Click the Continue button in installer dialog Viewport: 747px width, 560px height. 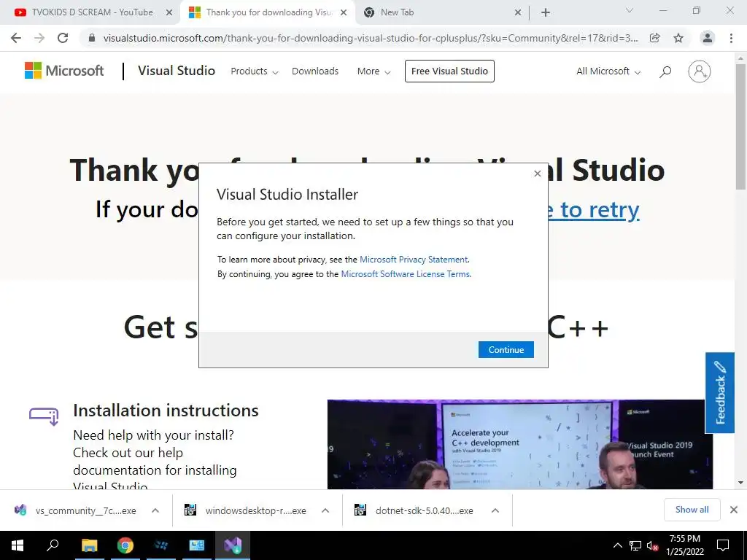tap(506, 349)
